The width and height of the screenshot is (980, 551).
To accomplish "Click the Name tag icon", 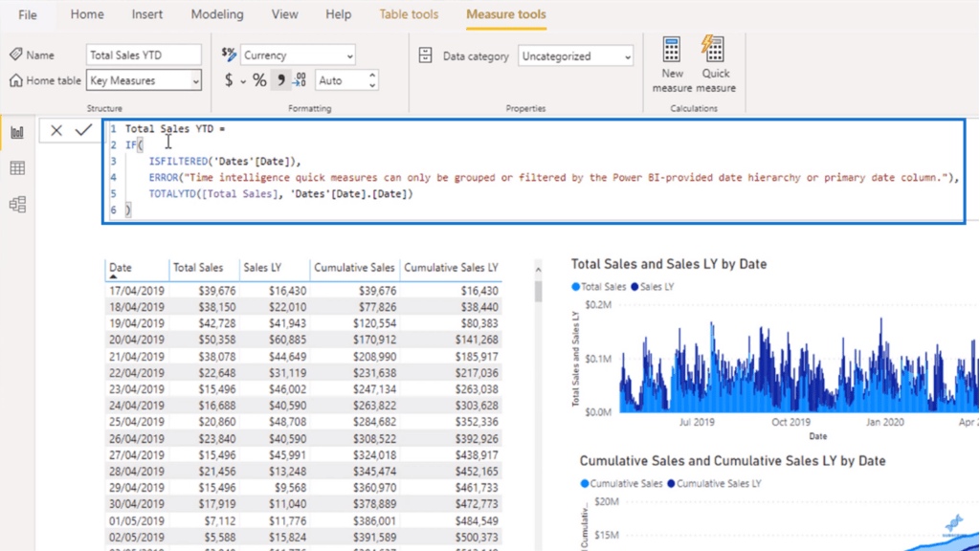I will click(16, 55).
